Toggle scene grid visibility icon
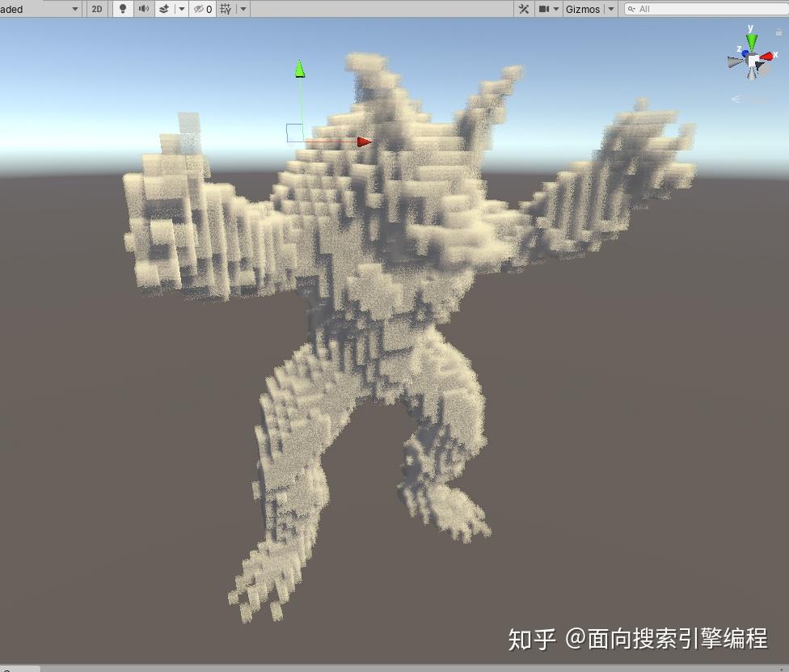 pyautogui.click(x=226, y=9)
